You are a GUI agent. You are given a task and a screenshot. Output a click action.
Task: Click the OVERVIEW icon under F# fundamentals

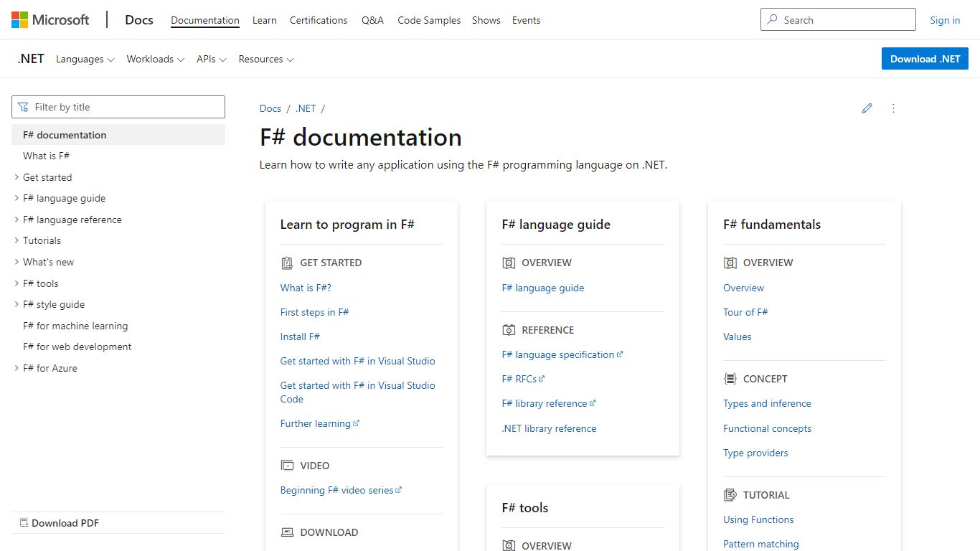coord(730,263)
